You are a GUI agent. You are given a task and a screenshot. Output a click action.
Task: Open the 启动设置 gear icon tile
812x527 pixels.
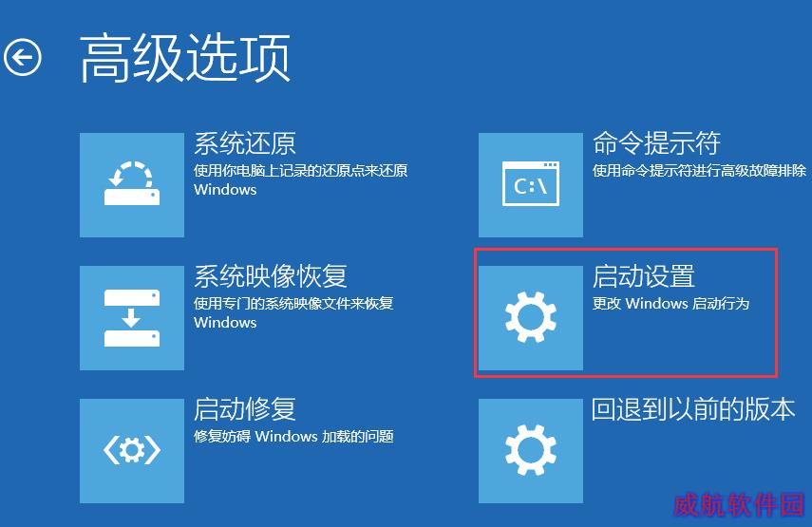(531, 318)
